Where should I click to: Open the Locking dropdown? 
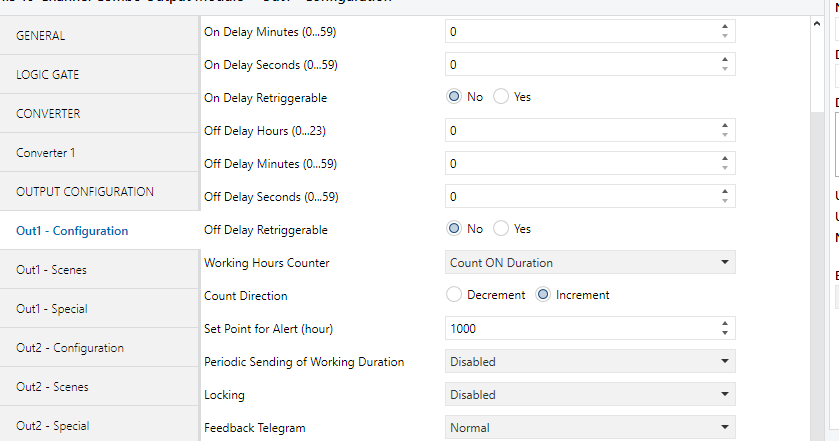(590, 394)
